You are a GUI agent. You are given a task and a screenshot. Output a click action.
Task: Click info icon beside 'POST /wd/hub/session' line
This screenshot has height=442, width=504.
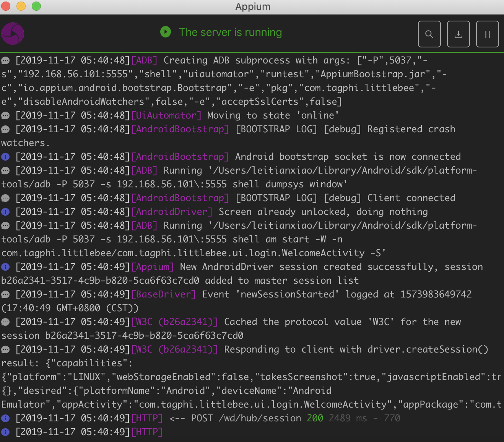point(5,418)
